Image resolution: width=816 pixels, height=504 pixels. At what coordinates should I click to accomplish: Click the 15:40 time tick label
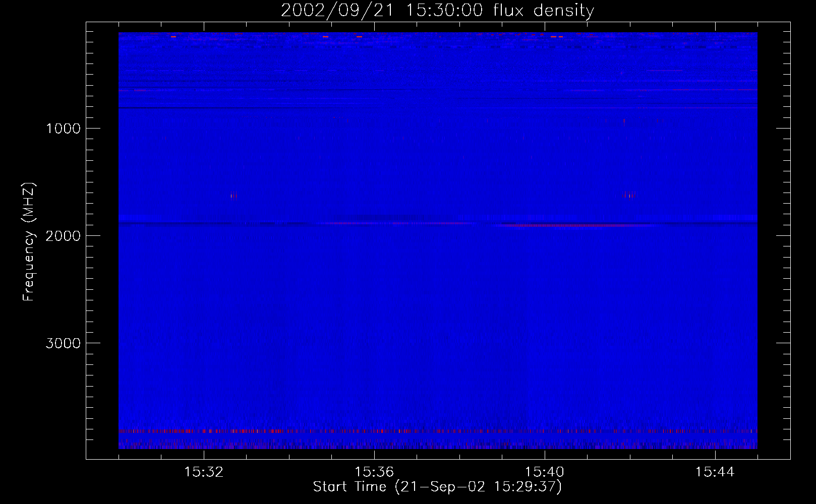coord(544,472)
